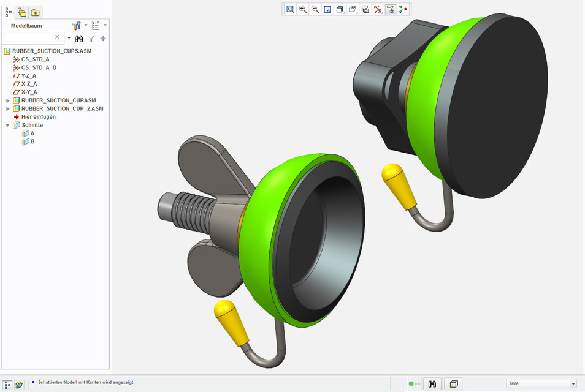Image resolution: width=585 pixels, height=392 pixels.
Task: Click the filter funnel button above model tree
Action: (x=91, y=38)
